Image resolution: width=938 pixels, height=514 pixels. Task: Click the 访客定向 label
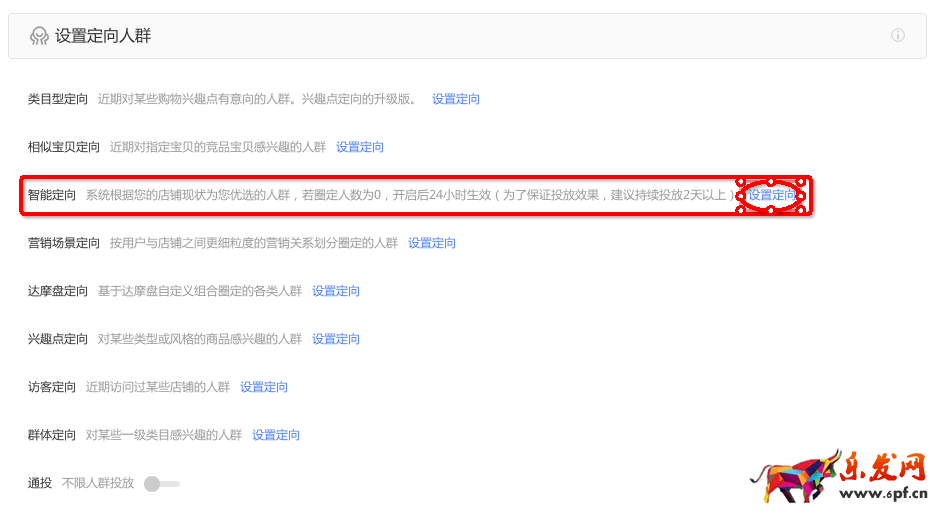[x=52, y=387]
